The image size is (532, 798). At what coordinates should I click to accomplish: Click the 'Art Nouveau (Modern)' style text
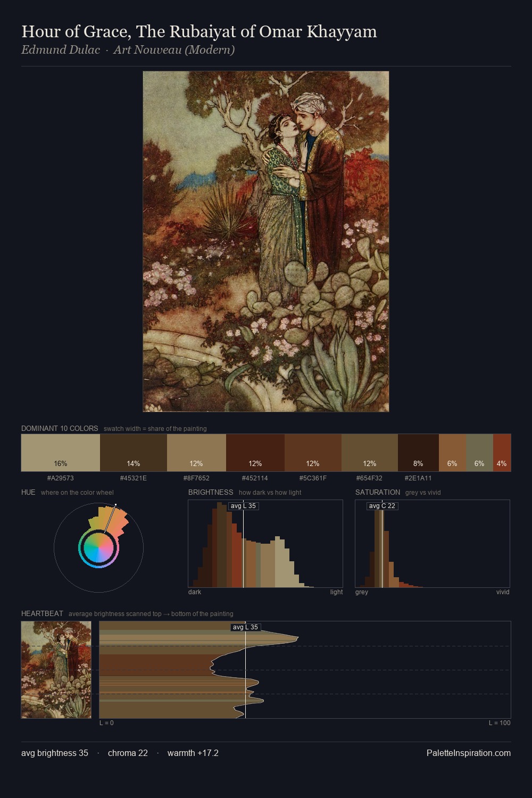174,50
